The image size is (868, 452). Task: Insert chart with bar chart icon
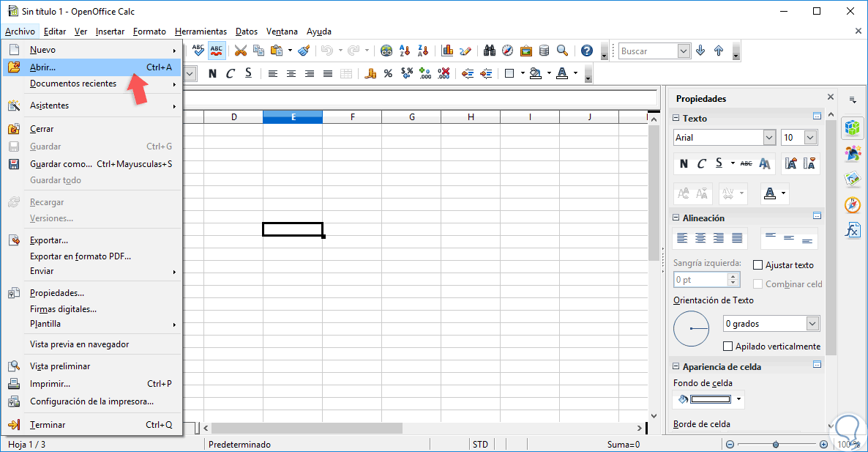[x=447, y=51]
